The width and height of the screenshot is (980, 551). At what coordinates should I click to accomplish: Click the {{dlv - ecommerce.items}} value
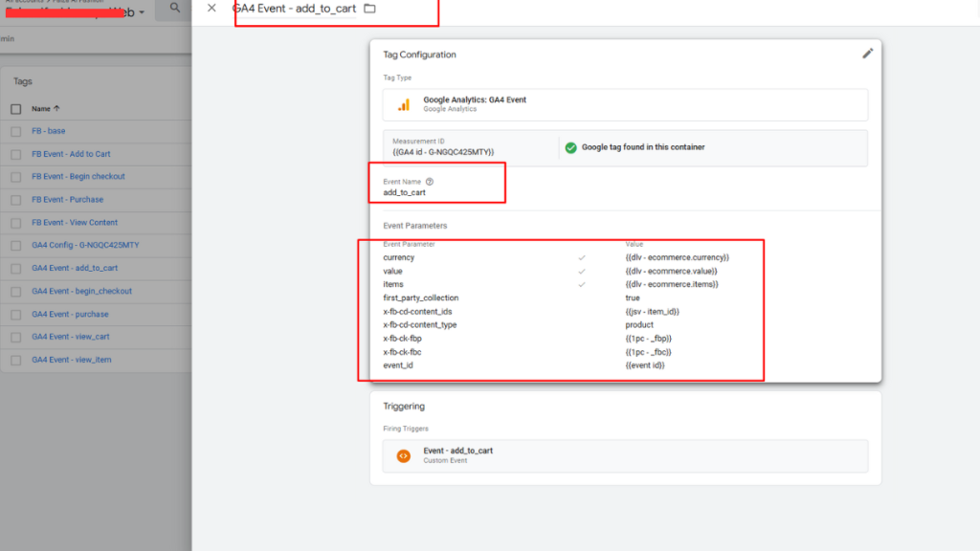click(672, 284)
